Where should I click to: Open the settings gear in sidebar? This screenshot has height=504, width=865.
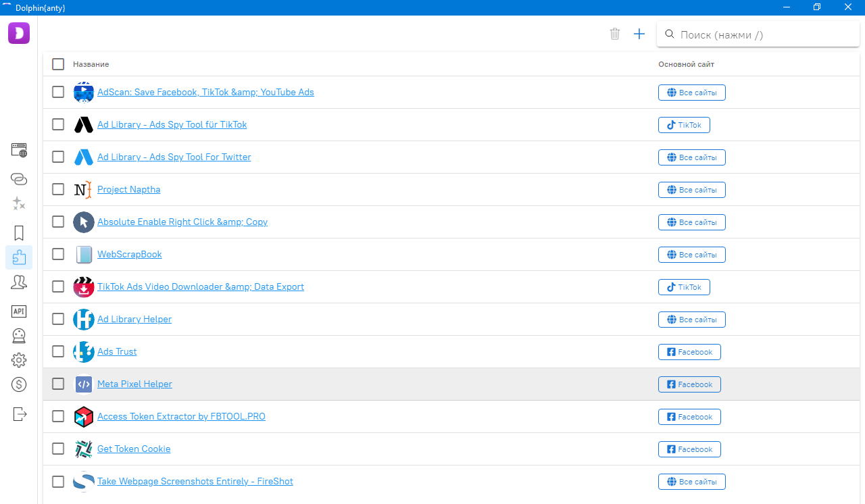tap(19, 360)
